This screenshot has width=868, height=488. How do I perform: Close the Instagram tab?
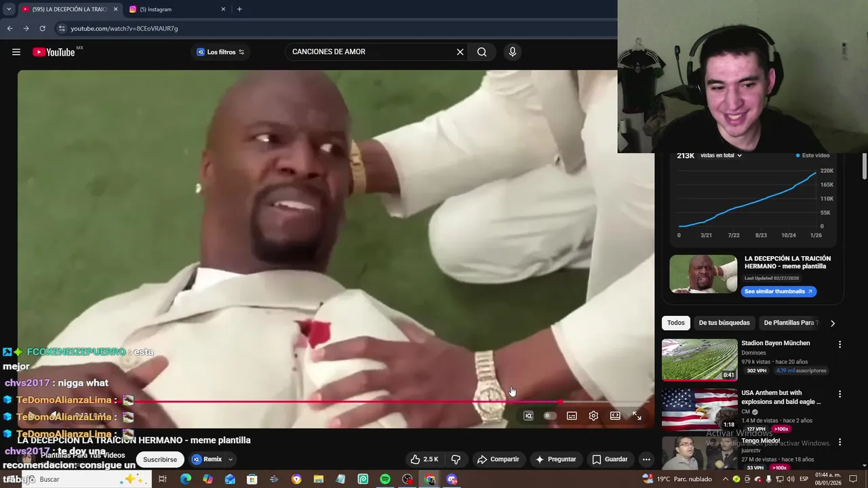pos(223,9)
